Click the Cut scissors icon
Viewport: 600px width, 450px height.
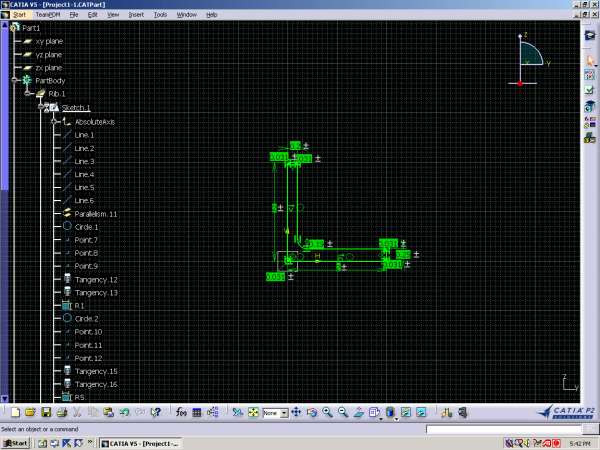click(x=77, y=412)
